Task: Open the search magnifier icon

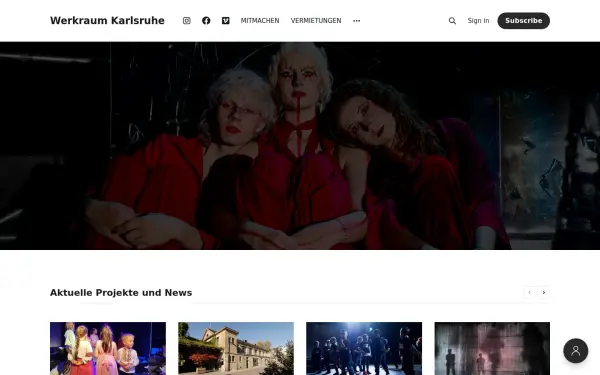Action: point(452,21)
